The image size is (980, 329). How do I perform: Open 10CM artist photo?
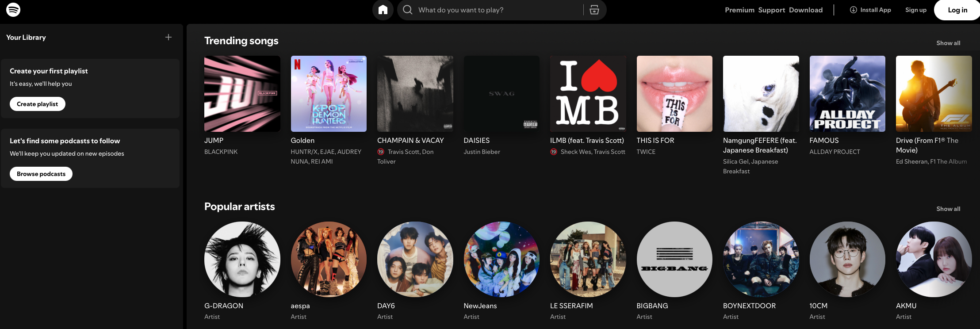847,260
